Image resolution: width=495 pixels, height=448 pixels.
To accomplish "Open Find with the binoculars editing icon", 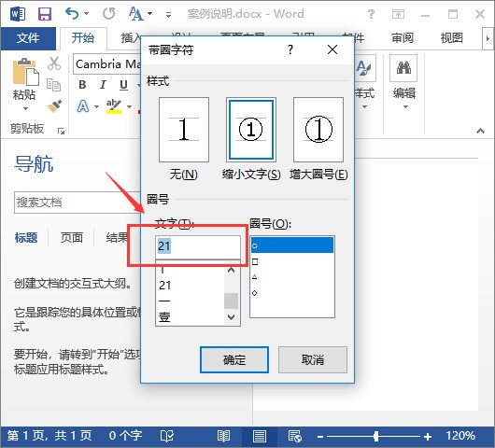I will [403, 68].
